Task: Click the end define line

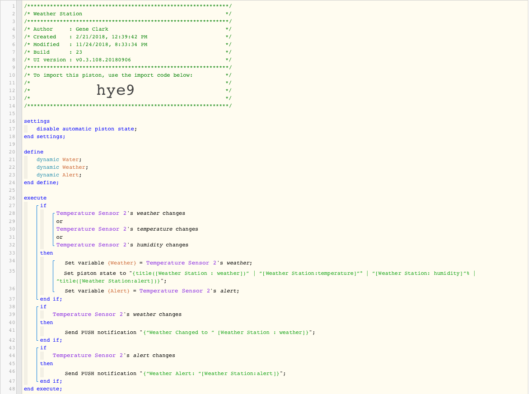Action: (42, 183)
